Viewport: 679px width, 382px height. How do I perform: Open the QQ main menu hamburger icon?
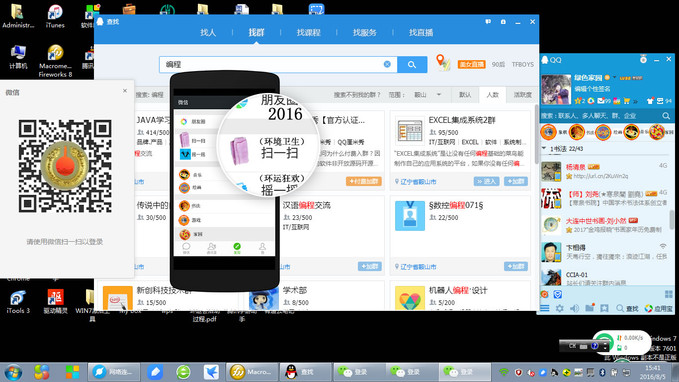coord(545,308)
